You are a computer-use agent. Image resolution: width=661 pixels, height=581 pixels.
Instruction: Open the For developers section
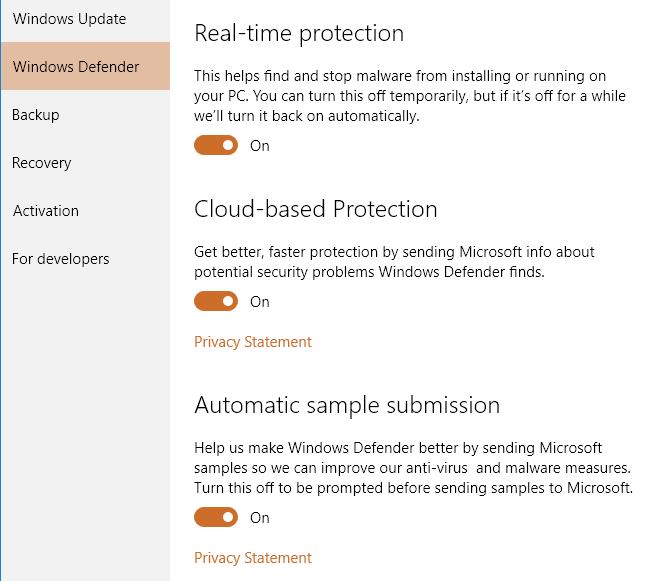61,259
